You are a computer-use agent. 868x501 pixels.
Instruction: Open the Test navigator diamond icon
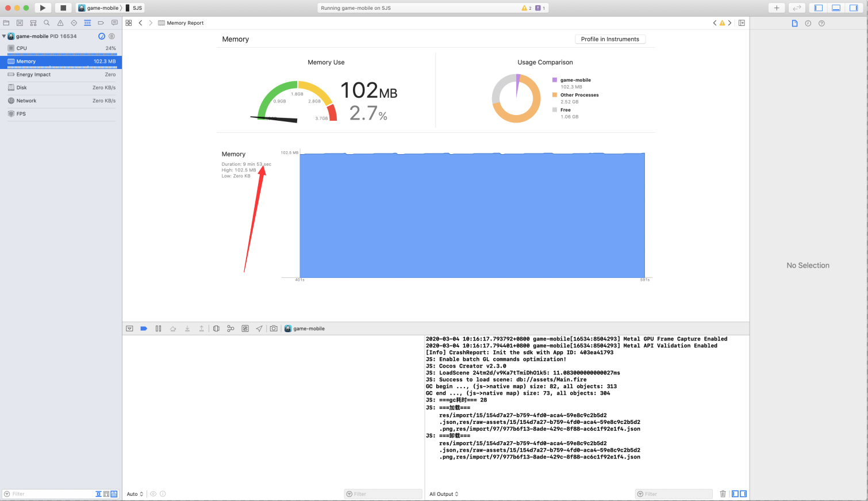point(74,23)
